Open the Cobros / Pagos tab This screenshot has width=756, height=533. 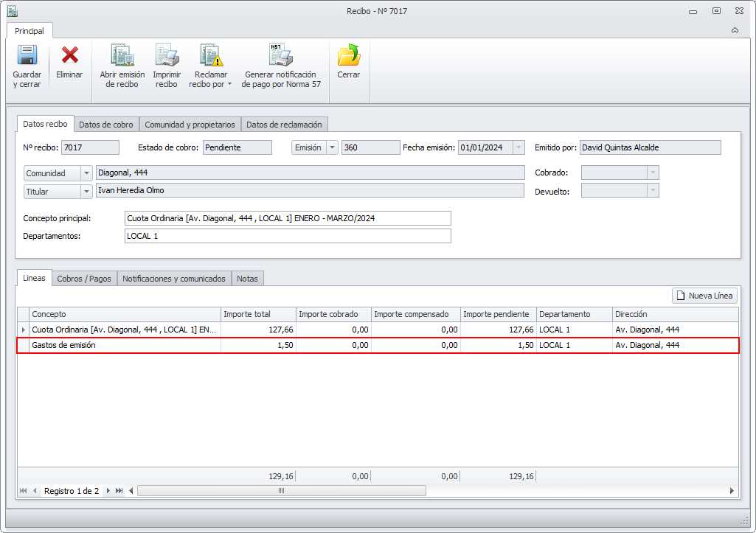(84, 279)
